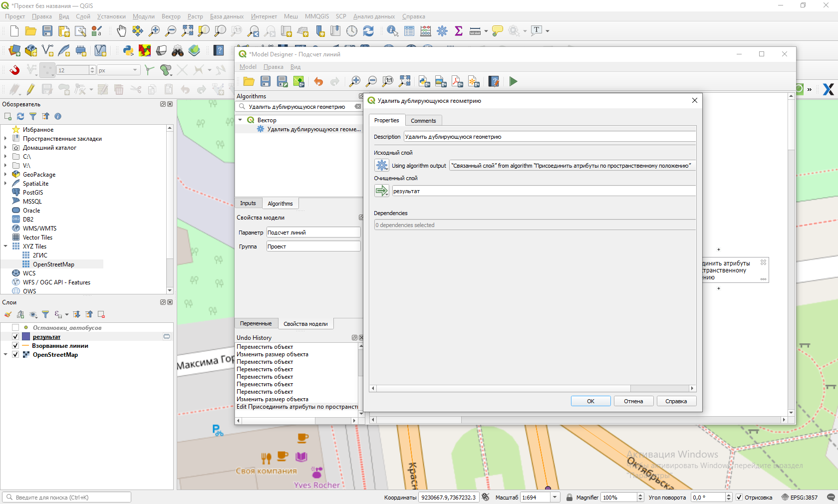
Task: Open the Python console
Action: tap(128, 50)
